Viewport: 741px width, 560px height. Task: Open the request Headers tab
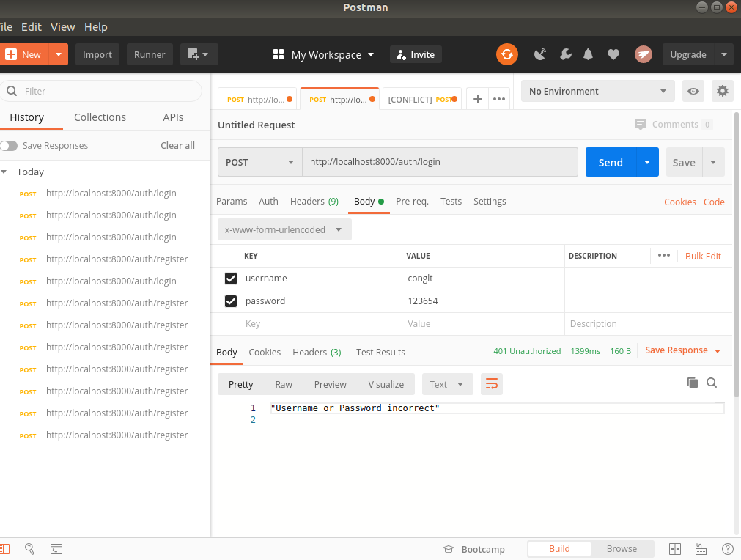(x=314, y=202)
